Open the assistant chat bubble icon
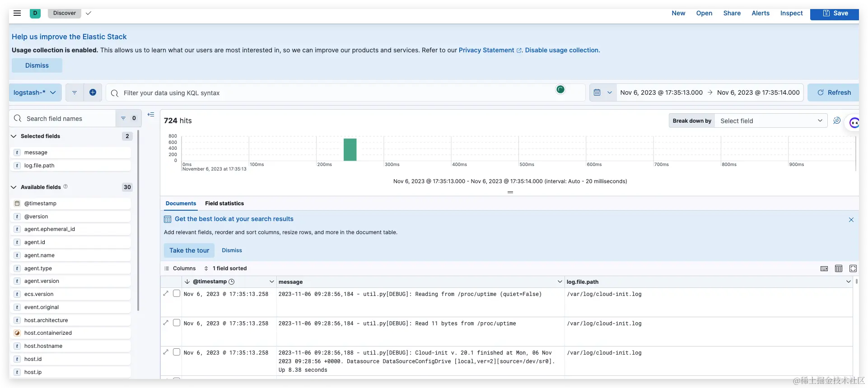This screenshot has width=868, height=388. [x=854, y=122]
